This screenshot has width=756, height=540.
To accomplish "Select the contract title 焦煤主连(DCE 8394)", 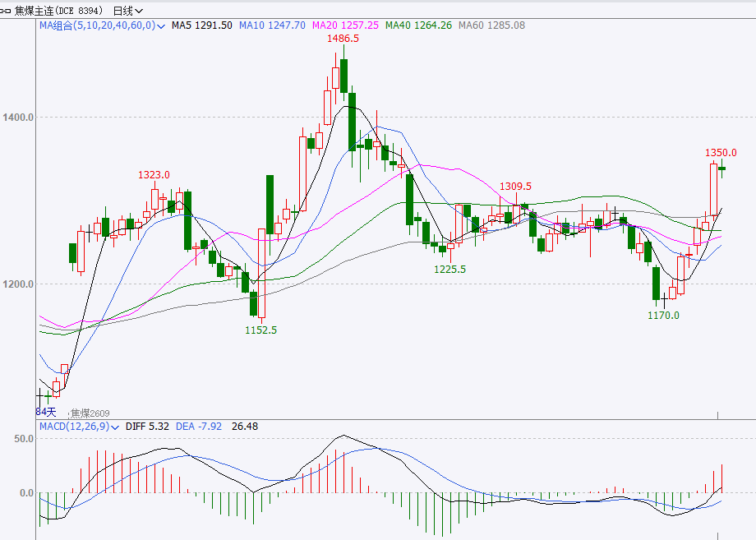I will tap(58, 10).
